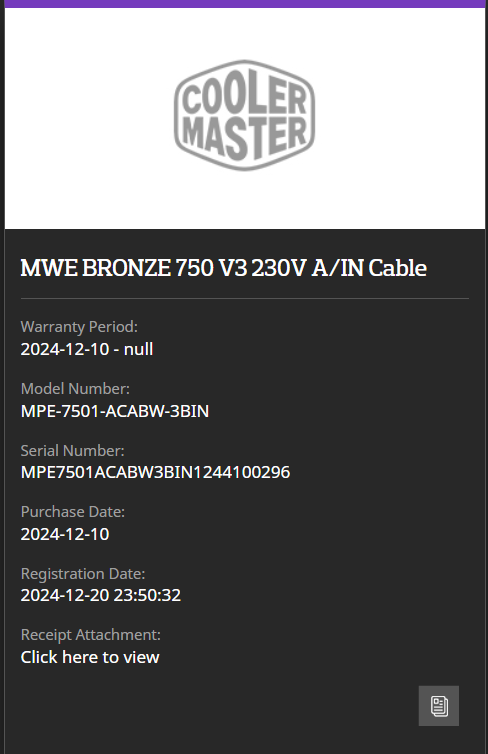The width and height of the screenshot is (488, 754).
Task: Open the 'Click here to view' receipt link
Action: [x=90, y=657]
